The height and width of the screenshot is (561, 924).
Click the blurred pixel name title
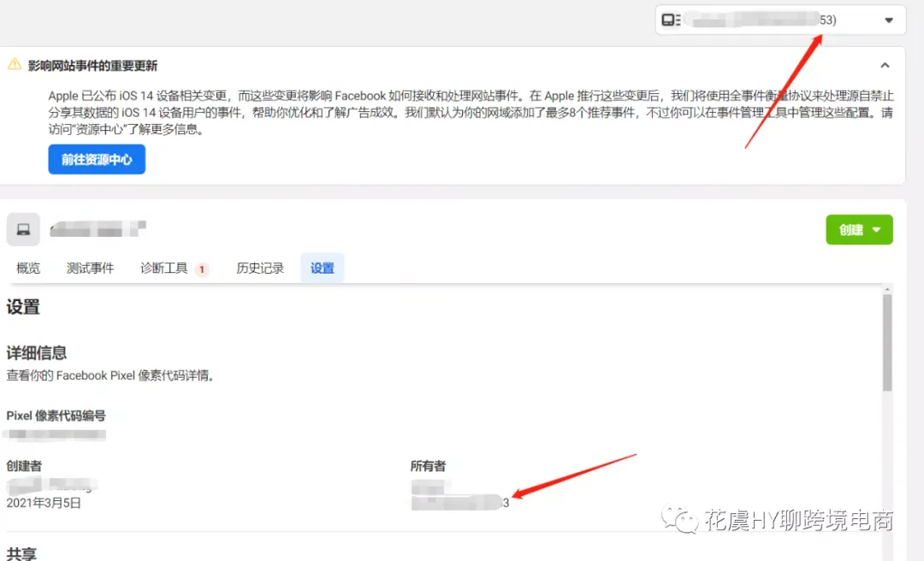[98, 228]
